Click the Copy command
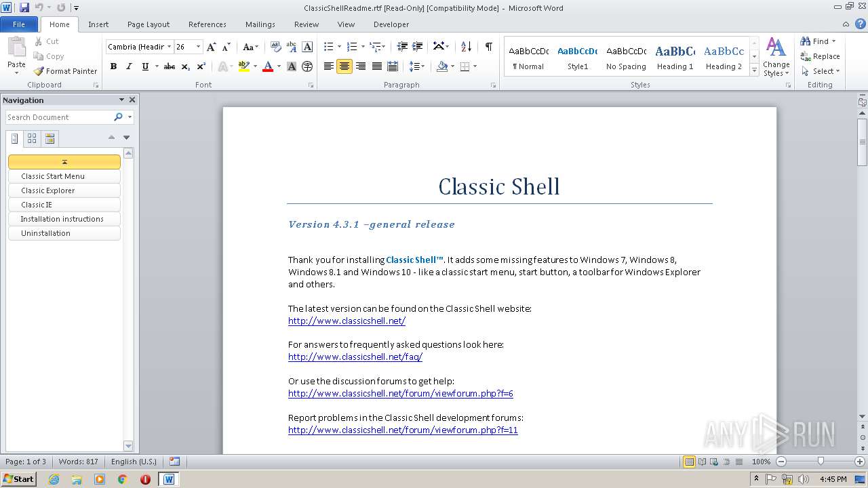 tap(49, 56)
